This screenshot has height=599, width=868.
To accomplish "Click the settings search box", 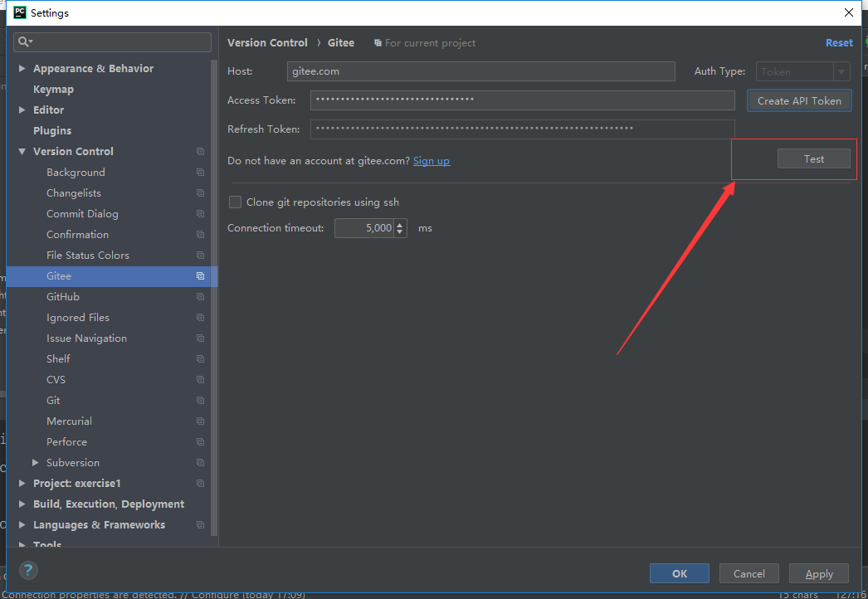I will 112,42.
